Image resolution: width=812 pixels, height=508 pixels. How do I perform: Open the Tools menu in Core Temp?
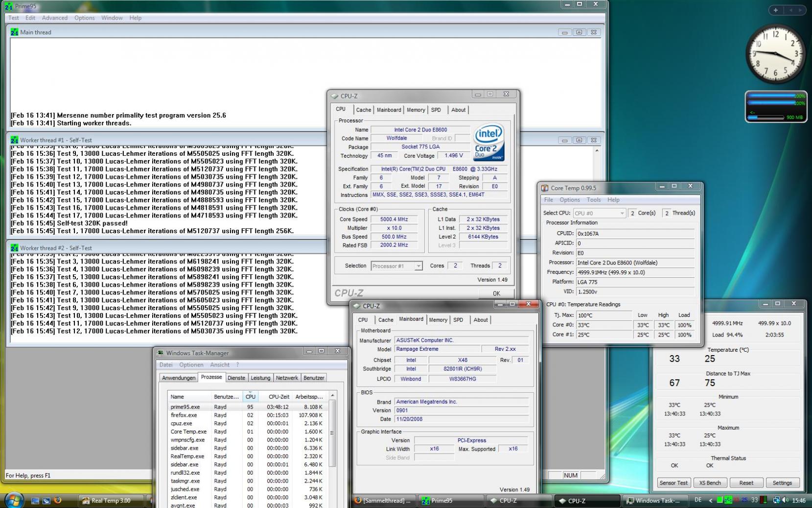[594, 200]
